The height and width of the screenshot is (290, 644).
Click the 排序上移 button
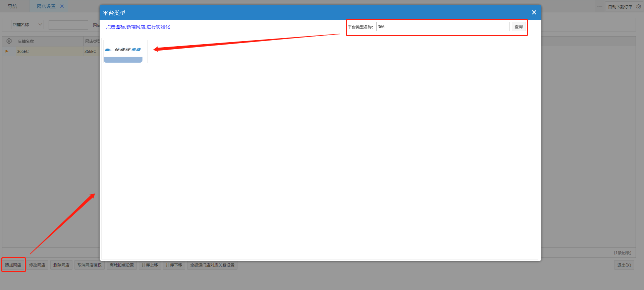pos(150,265)
